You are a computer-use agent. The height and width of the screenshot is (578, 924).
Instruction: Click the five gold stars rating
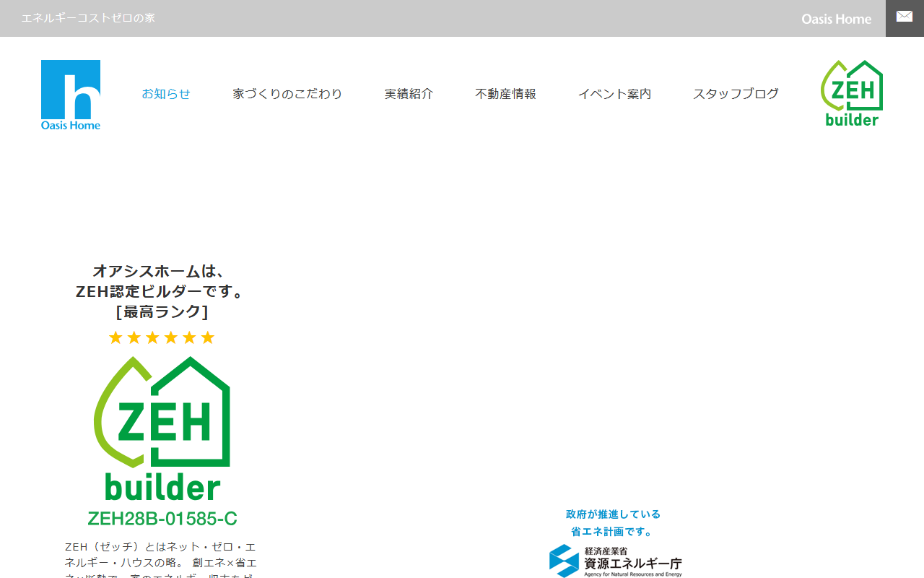[162, 337]
